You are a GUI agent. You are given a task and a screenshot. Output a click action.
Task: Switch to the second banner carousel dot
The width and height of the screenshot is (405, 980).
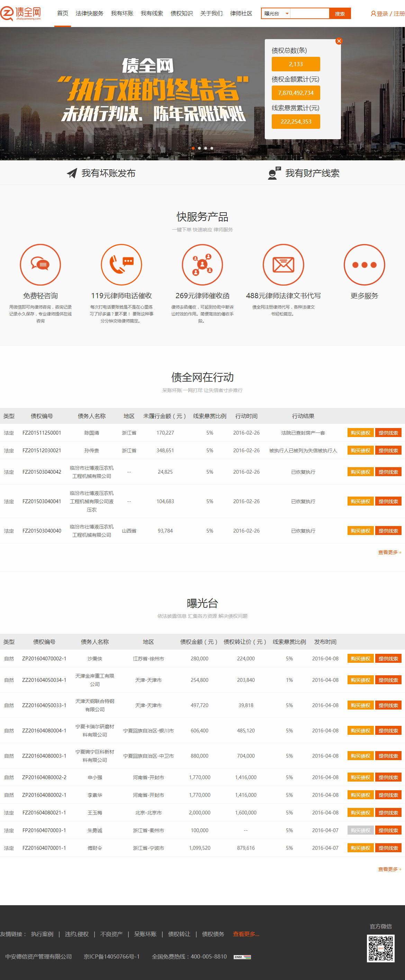(199, 148)
